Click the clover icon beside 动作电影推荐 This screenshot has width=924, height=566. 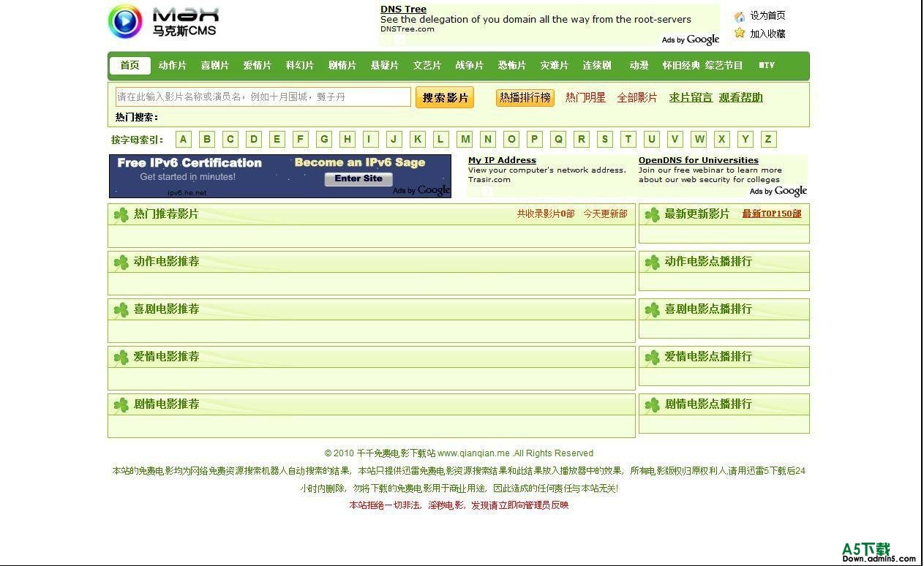pyautogui.click(x=121, y=263)
